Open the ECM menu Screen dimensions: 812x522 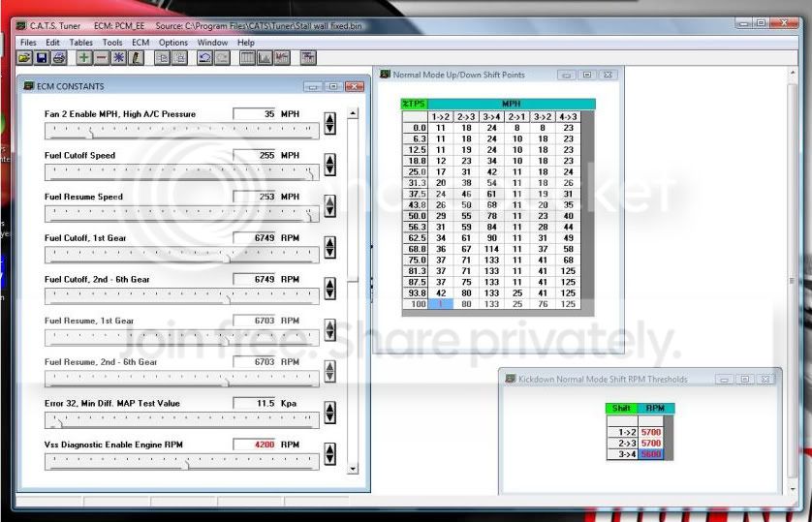click(141, 43)
